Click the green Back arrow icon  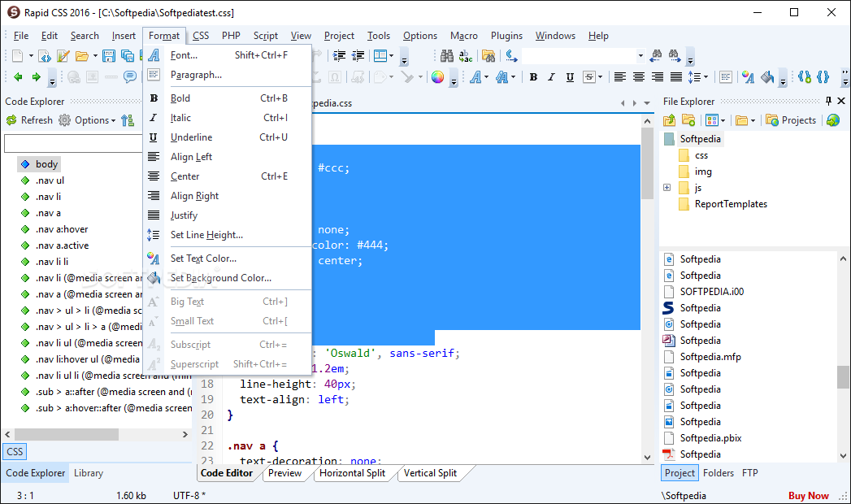click(x=18, y=77)
